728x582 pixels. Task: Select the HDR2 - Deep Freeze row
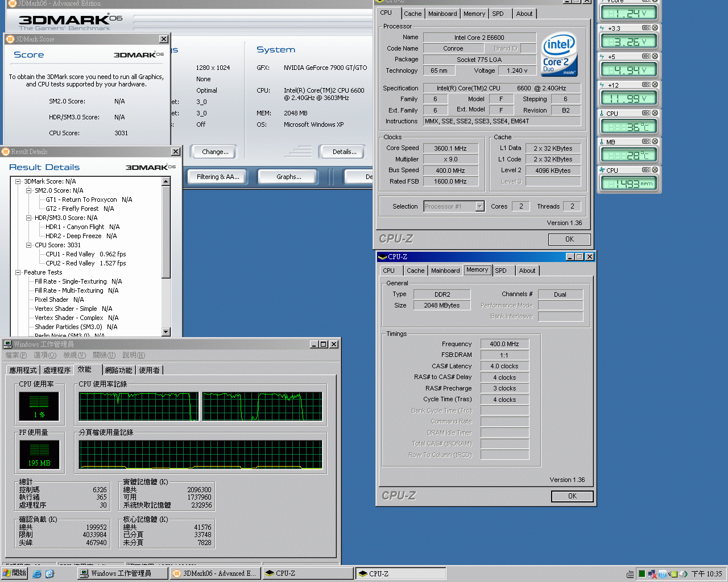click(x=81, y=236)
